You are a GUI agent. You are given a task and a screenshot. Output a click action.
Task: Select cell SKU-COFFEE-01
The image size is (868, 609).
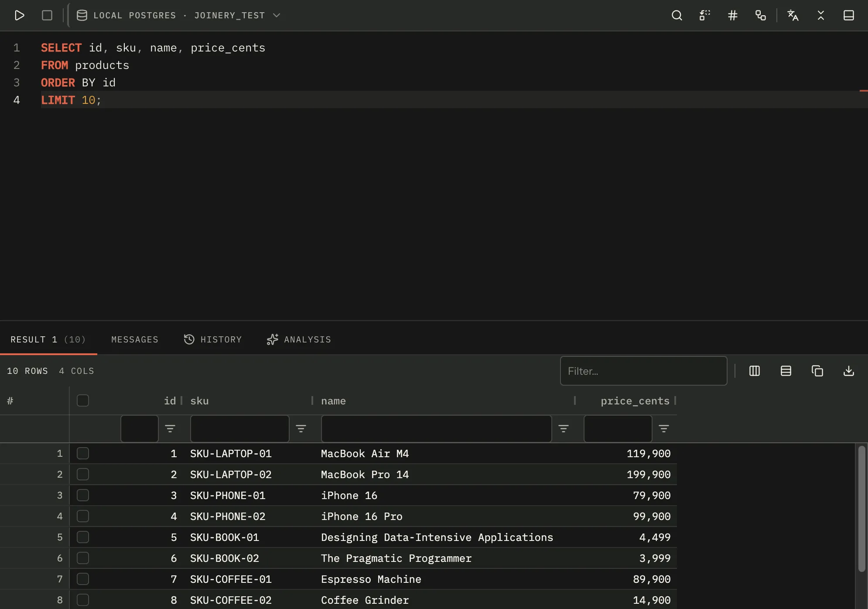tap(231, 579)
